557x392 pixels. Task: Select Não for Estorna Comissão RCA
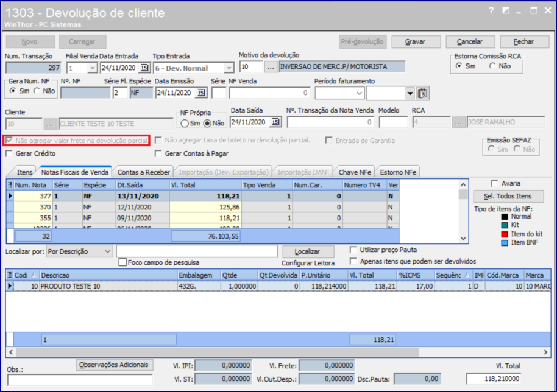pos(492,66)
